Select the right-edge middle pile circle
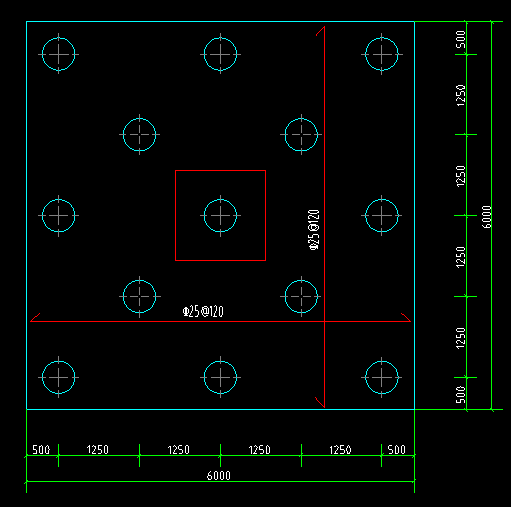This screenshot has height=507, width=511. point(382,216)
